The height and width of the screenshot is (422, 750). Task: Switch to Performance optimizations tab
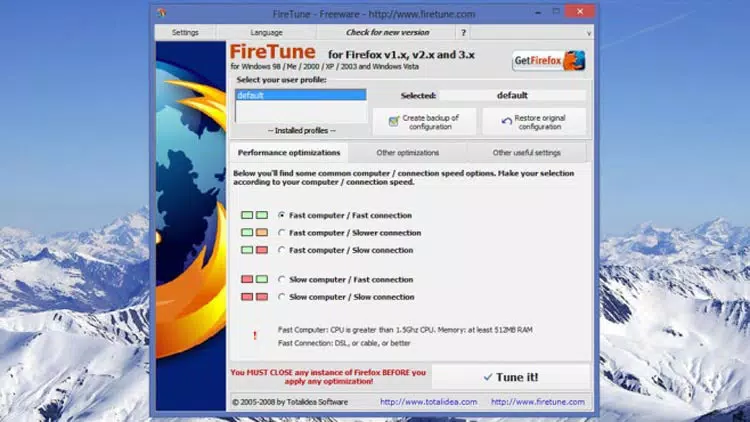[x=289, y=153]
